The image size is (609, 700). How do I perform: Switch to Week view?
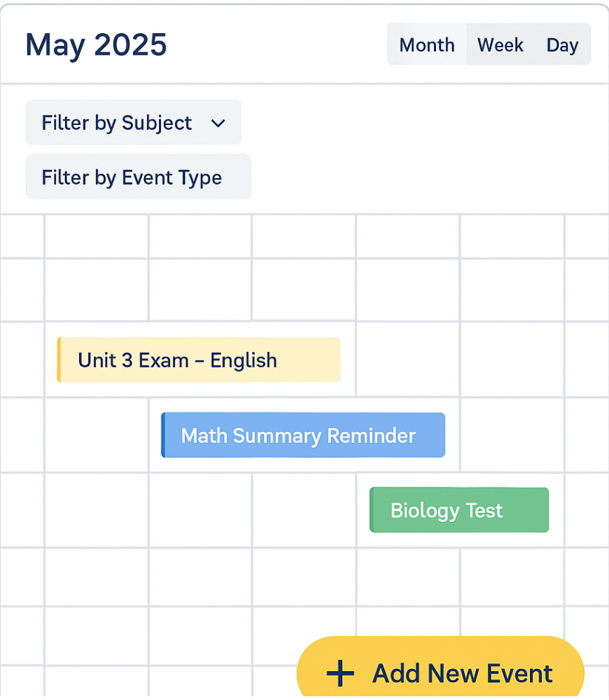[500, 45]
